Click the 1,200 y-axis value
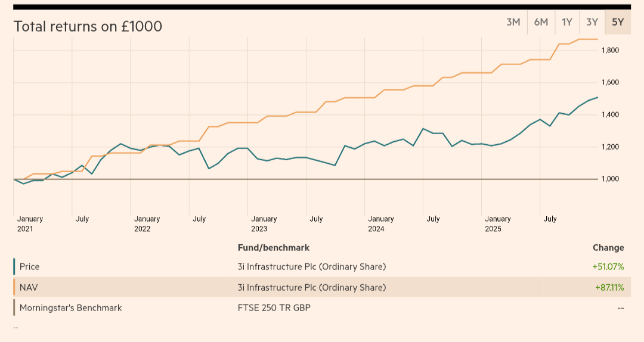Screen dimensions: 644x342 611,147
